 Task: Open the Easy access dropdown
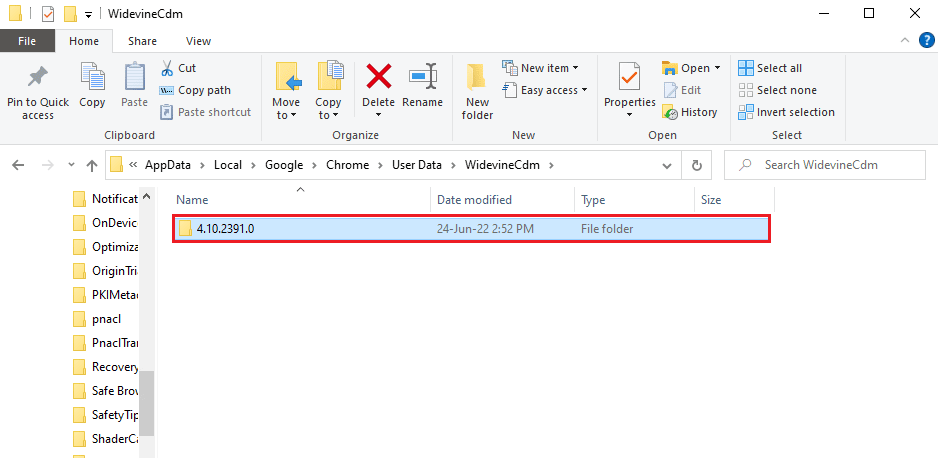click(548, 90)
